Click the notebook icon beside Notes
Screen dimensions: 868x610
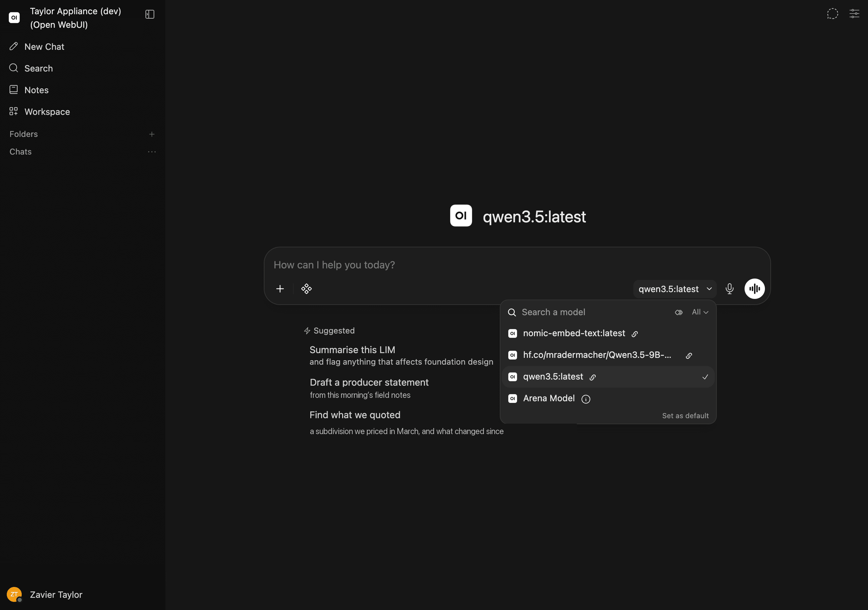(x=14, y=89)
